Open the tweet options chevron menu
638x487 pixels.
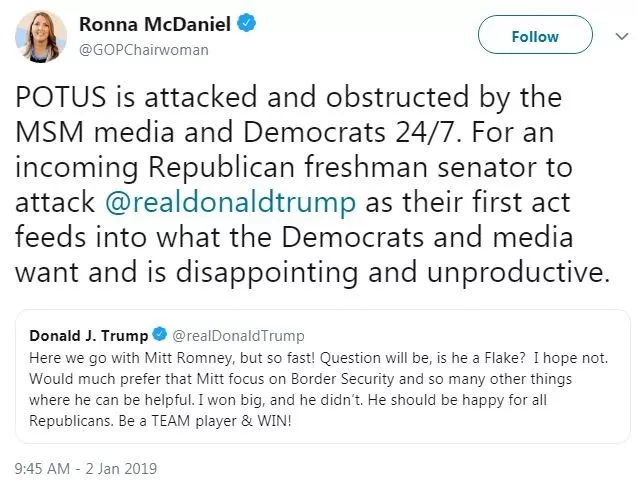pos(617,35)
